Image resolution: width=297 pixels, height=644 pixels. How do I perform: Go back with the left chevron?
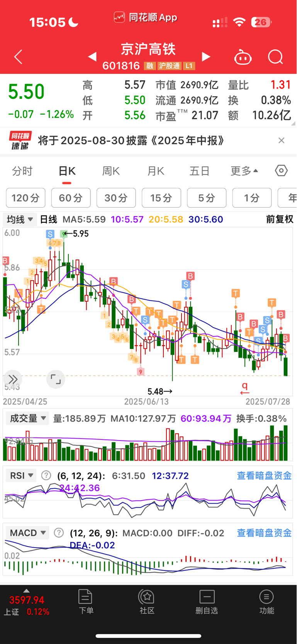(x=18, y=57)
